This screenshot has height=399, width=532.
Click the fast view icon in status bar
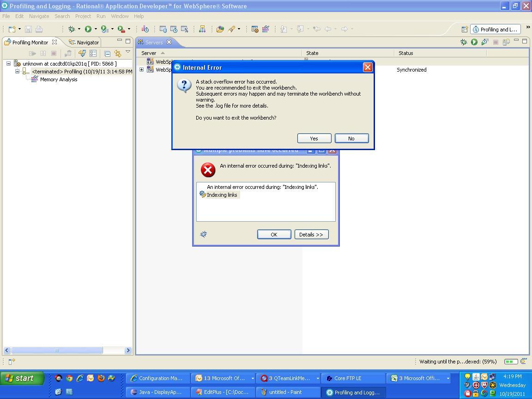12,362
